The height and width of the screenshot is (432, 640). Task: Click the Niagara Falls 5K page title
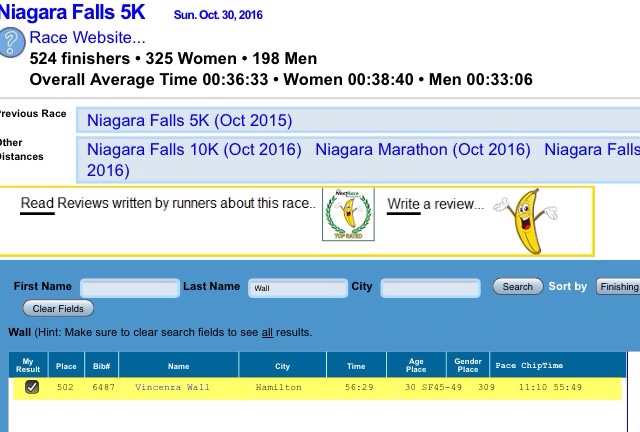pyautogui.click(x=73, y=12)
